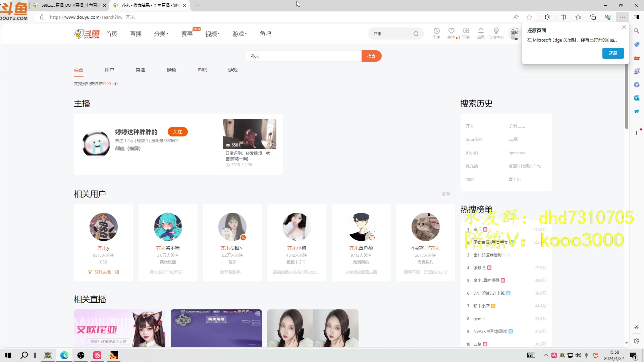Screen dimensions: 644x362
Task: Open Edge collections icon
Action: pyautogui.click(x=593, y=17)
